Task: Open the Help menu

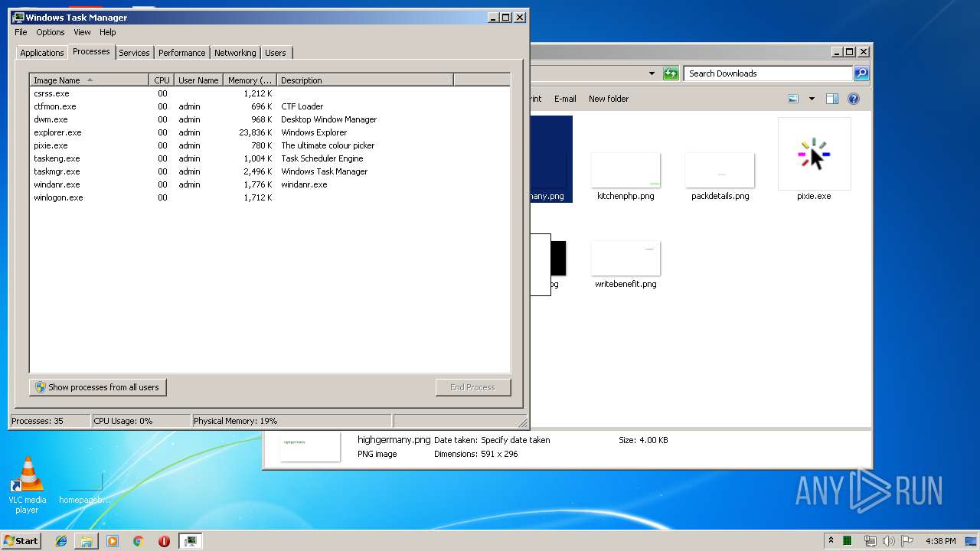Action: 108,32
